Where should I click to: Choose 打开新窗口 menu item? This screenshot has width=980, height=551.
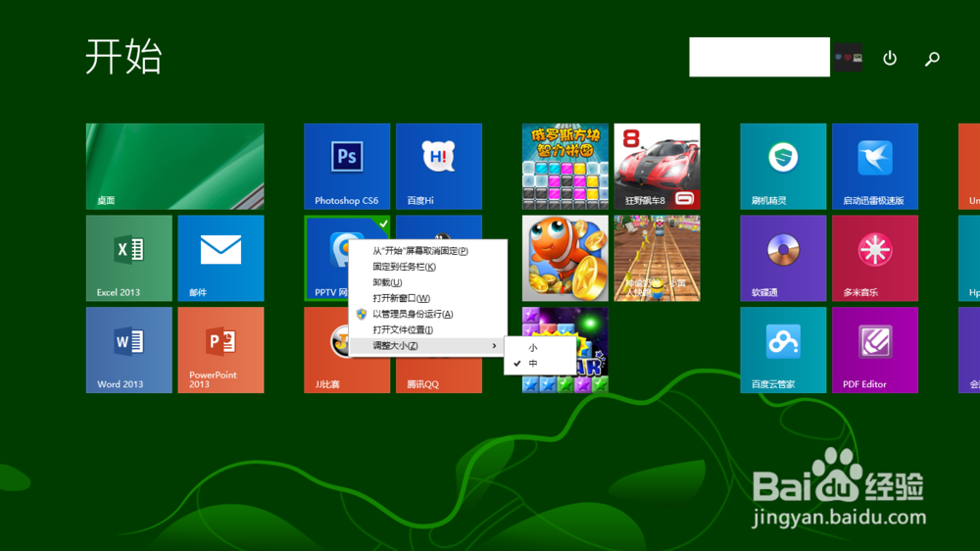click(428, 298)
